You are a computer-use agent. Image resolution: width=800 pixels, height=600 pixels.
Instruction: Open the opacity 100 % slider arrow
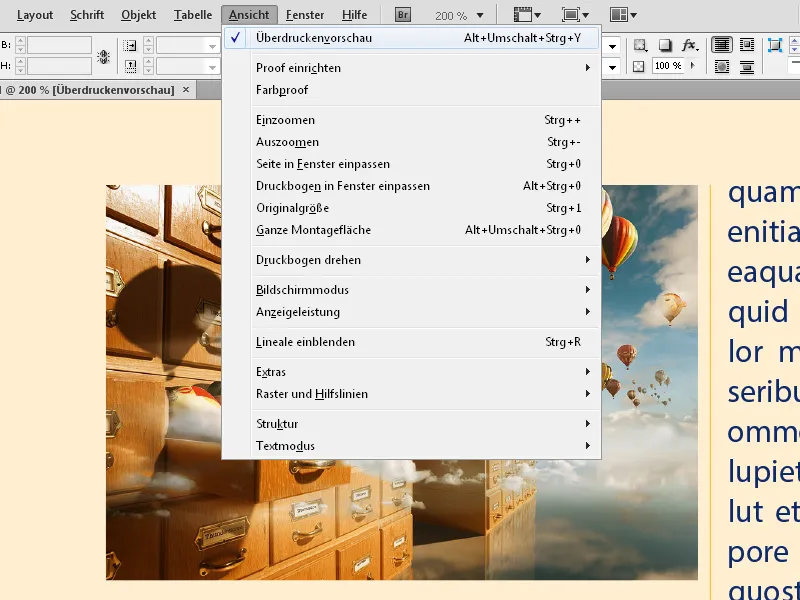click(692, 66)
